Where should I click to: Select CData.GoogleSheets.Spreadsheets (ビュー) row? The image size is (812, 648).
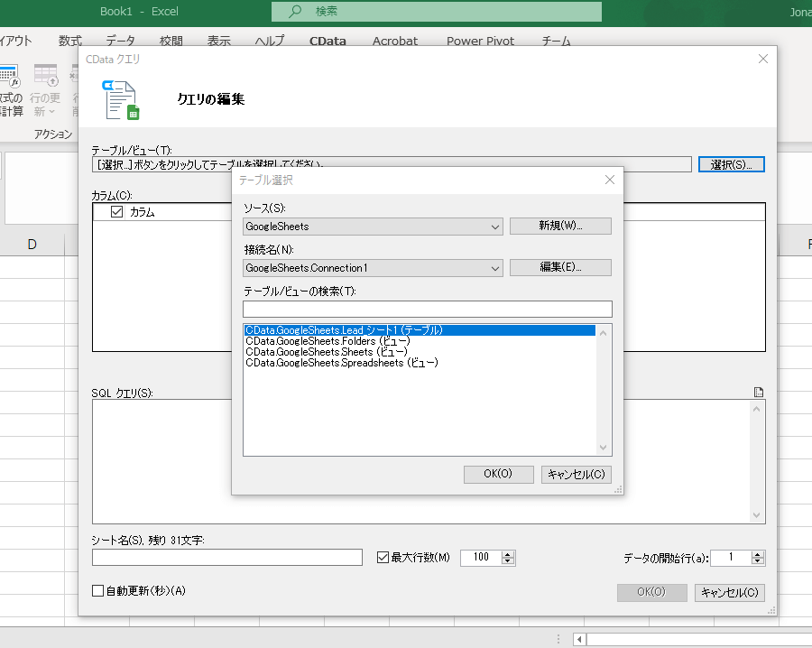pos(420,363)
